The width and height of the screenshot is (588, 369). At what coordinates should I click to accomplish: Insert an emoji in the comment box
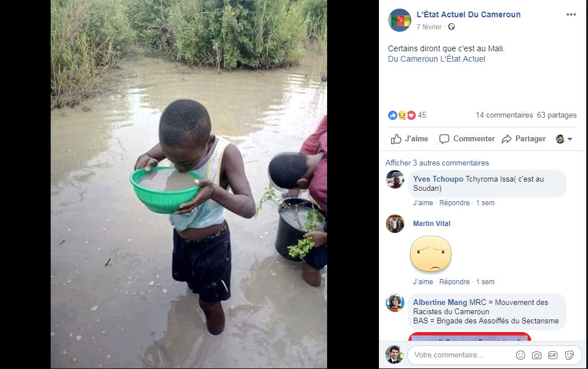tap(521, 355)
